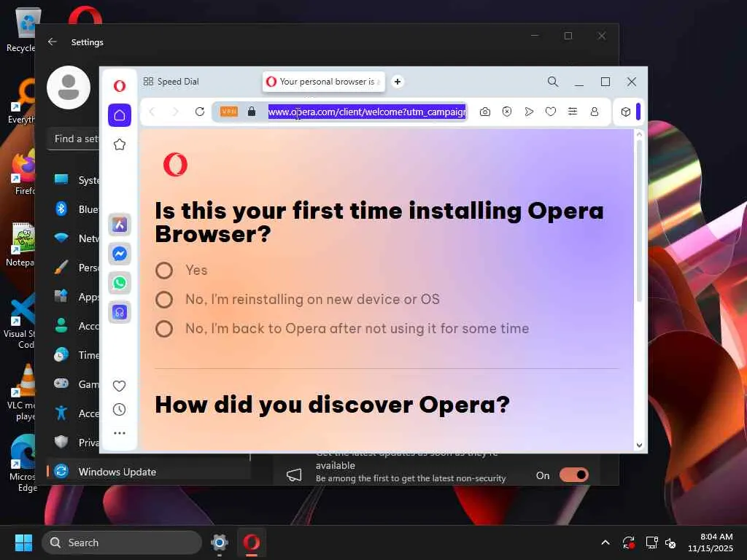Select "No, I'm back to Opera" option

[x=164, y=329]
